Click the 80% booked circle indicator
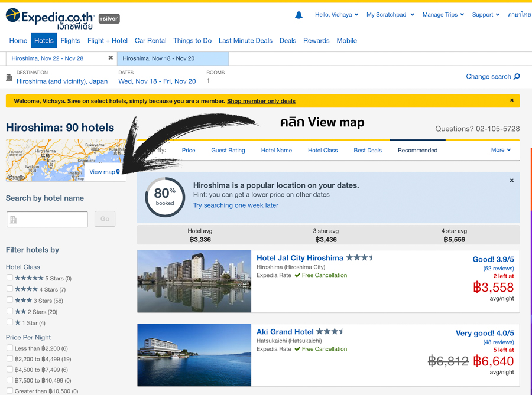 (x=165, y=197)
